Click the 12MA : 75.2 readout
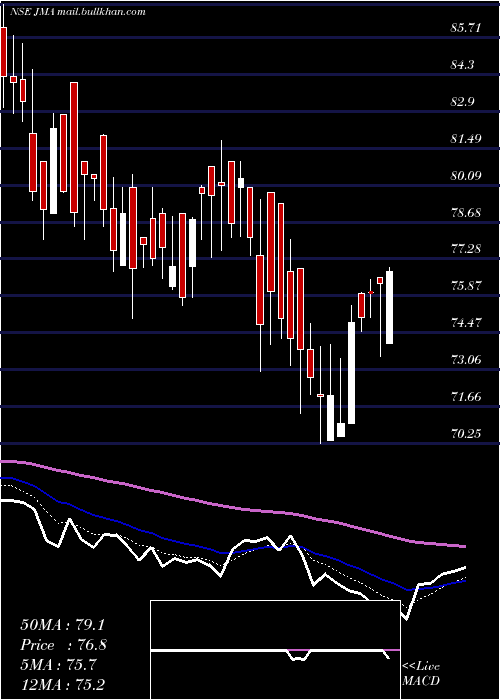This screenshot has width=500, height=700. point(62,684)
